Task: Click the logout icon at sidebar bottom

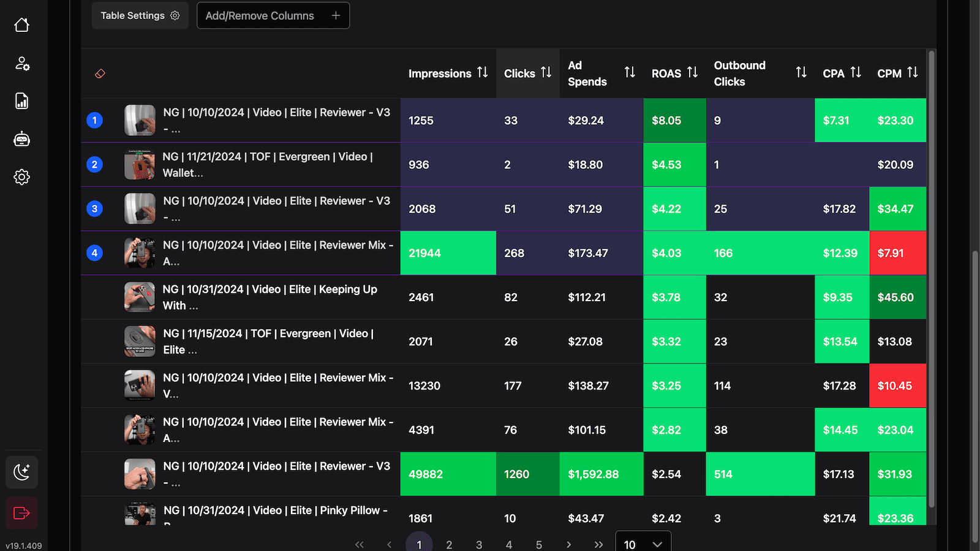Action: (x=22, y=513)
